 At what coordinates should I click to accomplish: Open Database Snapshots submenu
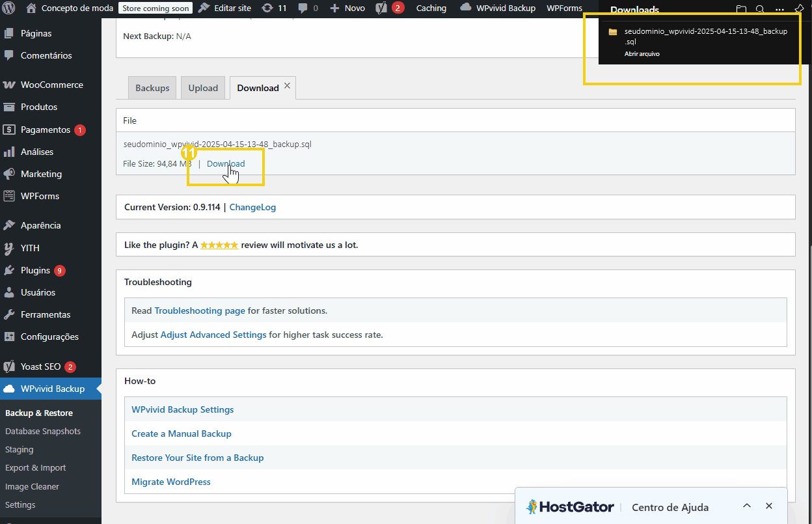tap(43, 431)
